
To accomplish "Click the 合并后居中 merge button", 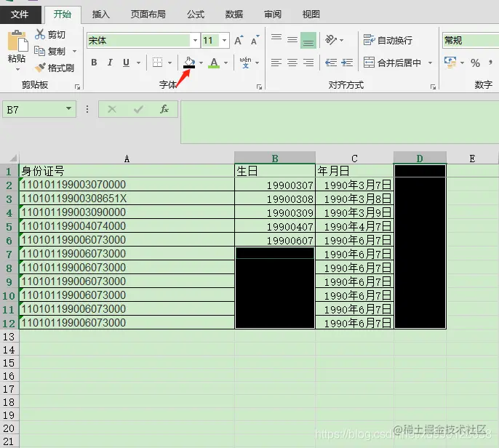I will (x=392, y=63).
